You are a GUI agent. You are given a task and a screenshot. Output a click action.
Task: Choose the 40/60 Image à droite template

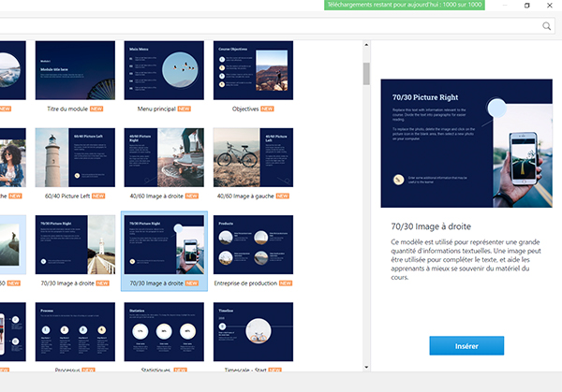pos(164,157)
